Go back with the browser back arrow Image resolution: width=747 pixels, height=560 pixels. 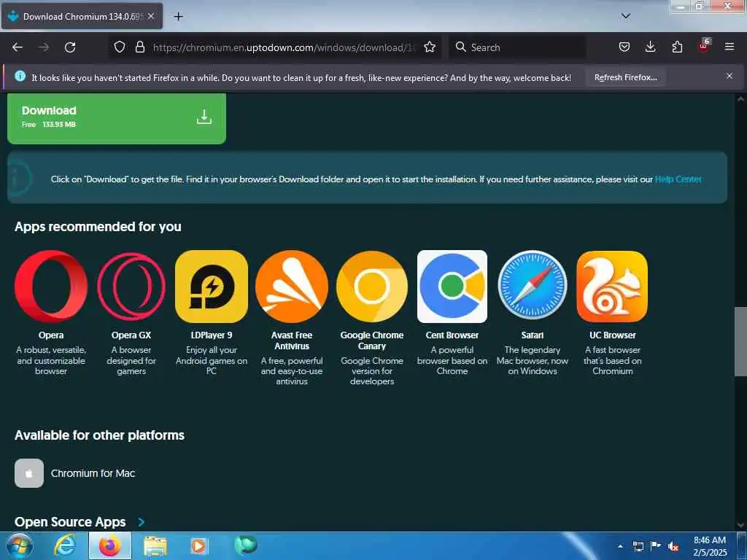[x=18, y=47]
